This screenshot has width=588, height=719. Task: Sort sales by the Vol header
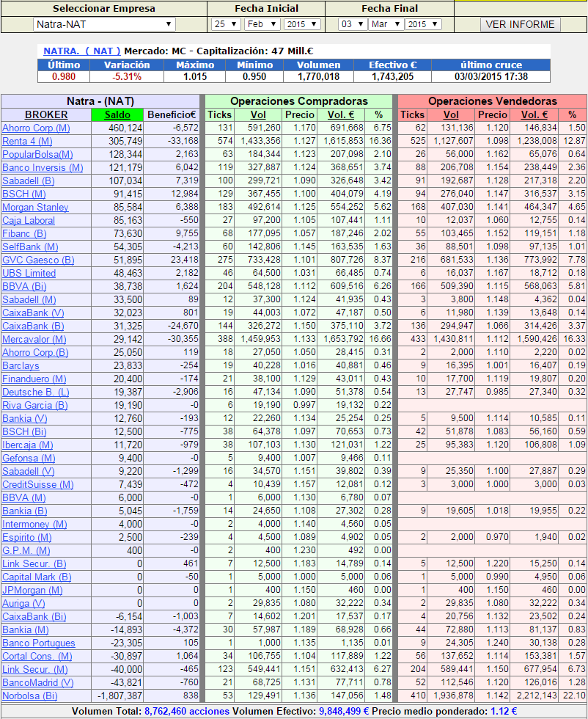(x=451, y=114)
